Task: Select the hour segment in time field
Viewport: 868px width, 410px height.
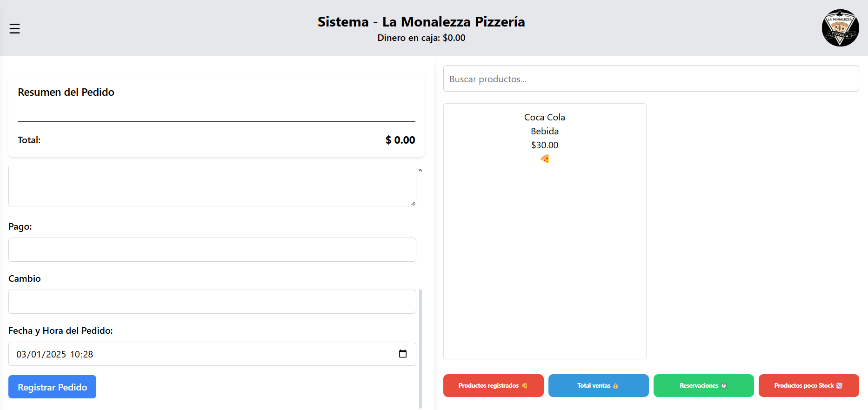Action: pos(74,354)
